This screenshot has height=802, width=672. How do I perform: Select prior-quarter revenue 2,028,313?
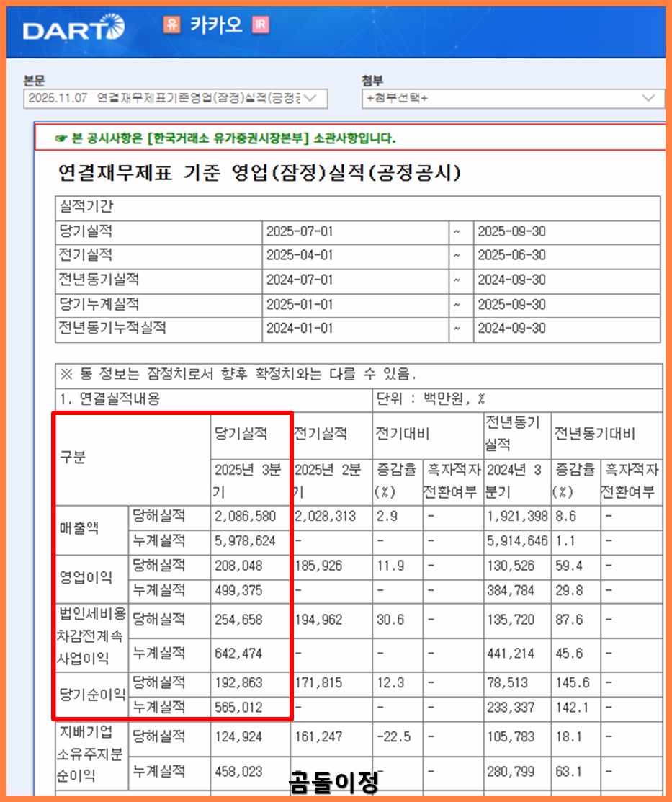325,516
